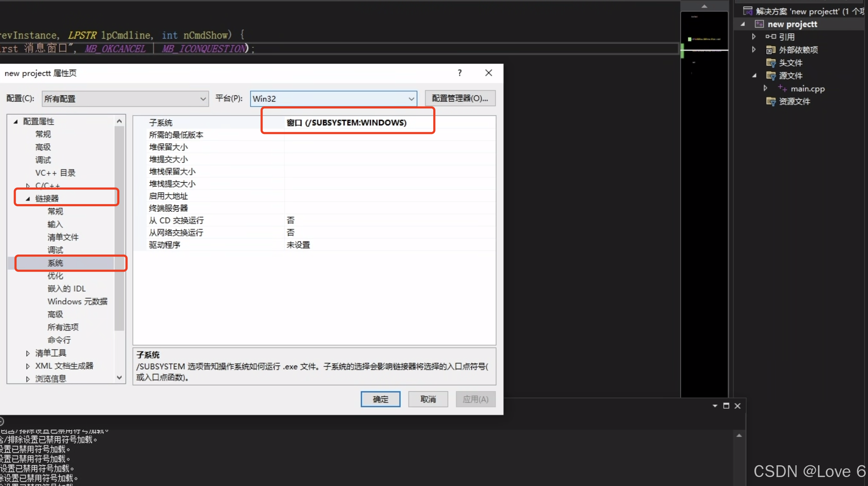The image size is (868, 486).
Task: Click the 资源文件 folder icon
Action: click(x=771, y=101)
